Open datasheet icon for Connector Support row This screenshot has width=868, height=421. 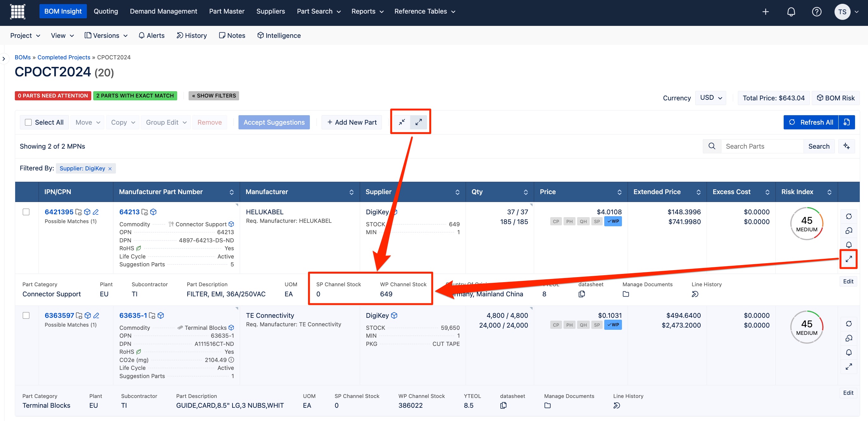click(582, 294)
